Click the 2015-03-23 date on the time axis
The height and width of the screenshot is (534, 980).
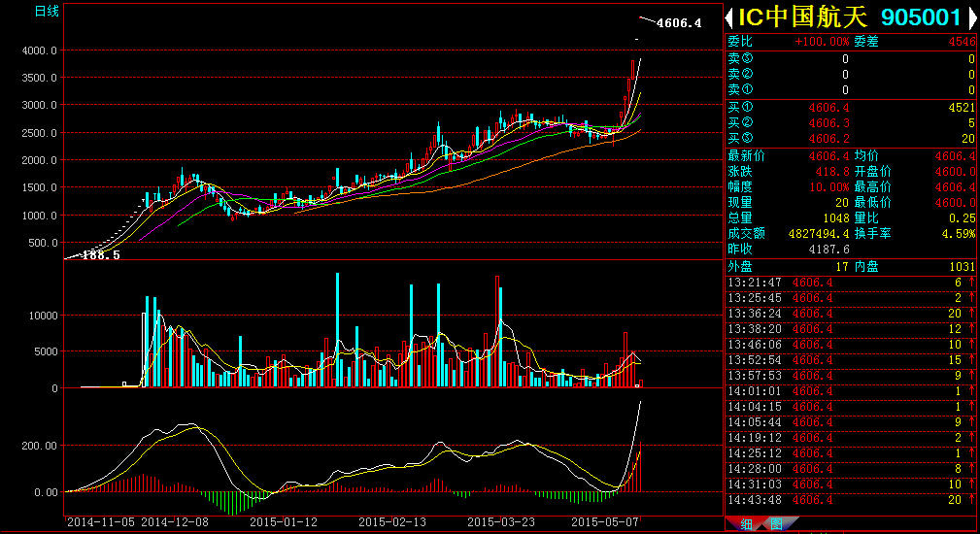[501, 522]
